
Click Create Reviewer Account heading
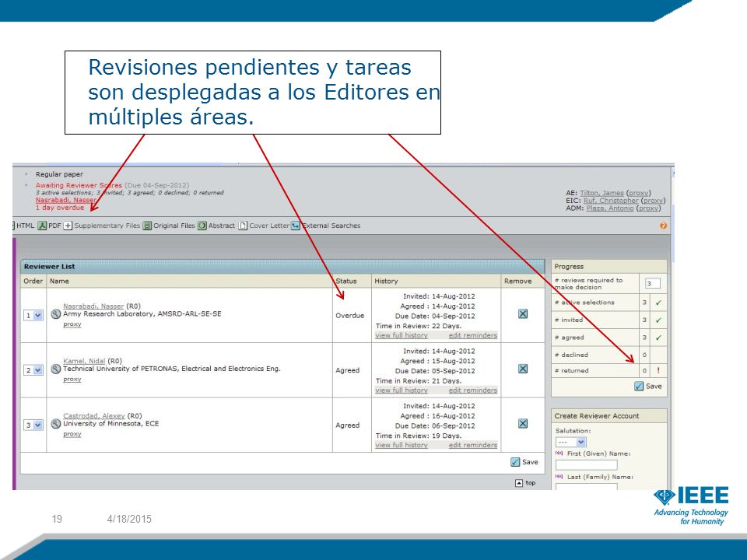[597, 415]
